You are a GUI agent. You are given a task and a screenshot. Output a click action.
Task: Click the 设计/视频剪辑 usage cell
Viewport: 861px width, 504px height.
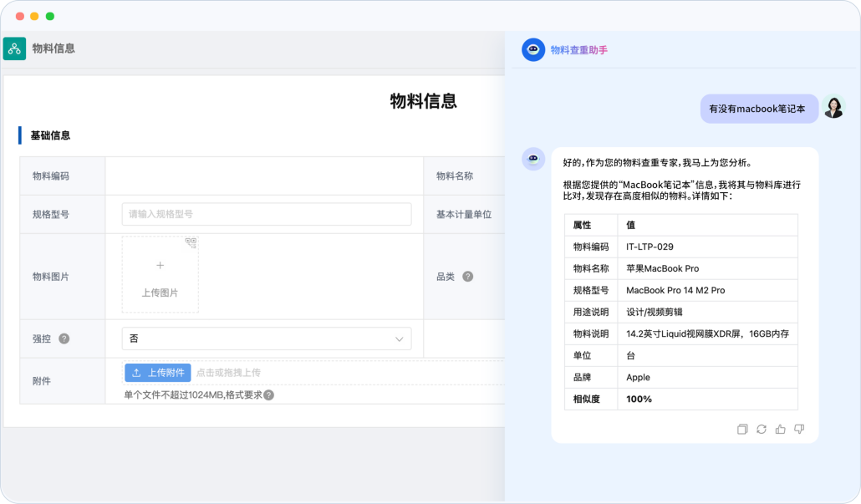707,312
